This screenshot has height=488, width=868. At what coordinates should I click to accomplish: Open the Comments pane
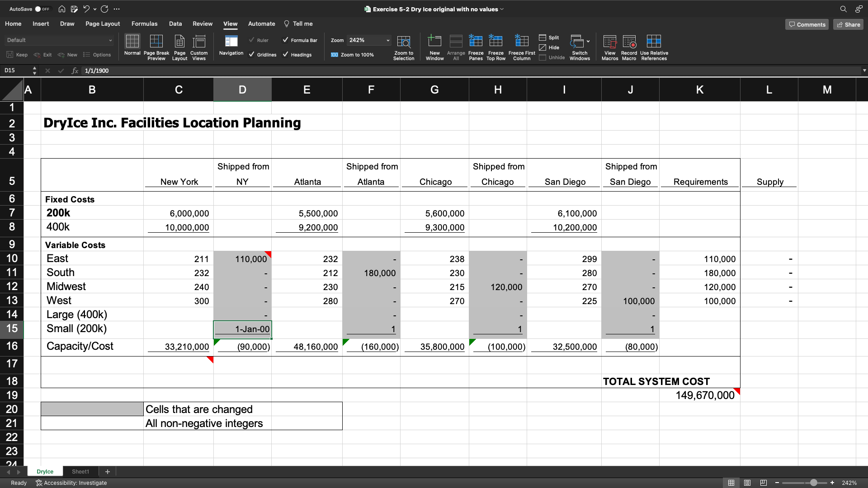coord(807,24)
